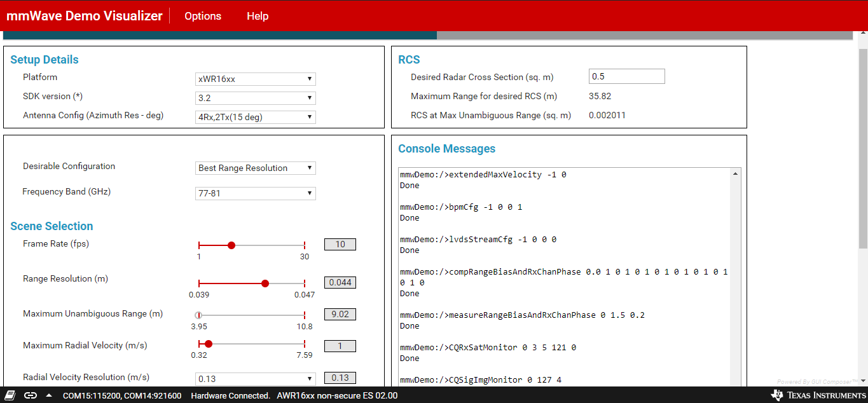
Task: Click the Maximum Range value 35.82
Action: 600,97
